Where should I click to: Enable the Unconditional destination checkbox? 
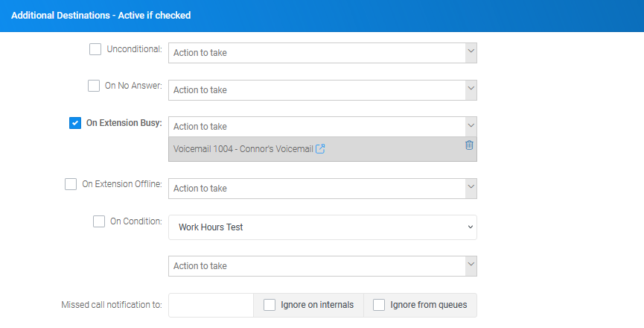95,49
